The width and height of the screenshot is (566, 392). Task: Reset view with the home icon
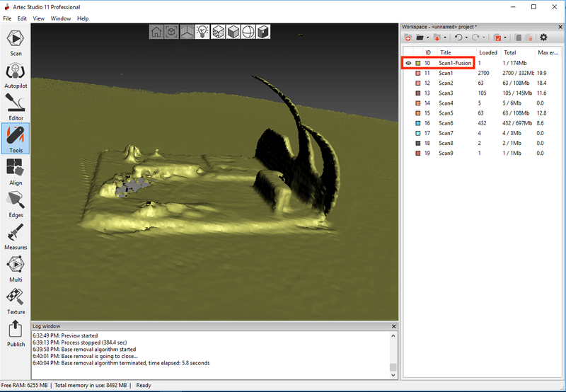156,32
